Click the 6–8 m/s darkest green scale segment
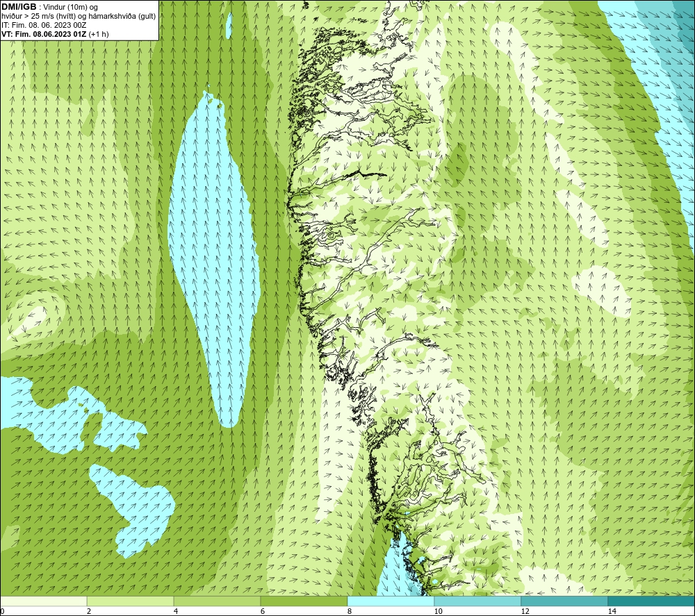The image size is (695, 616). click(x=304, y=601)
